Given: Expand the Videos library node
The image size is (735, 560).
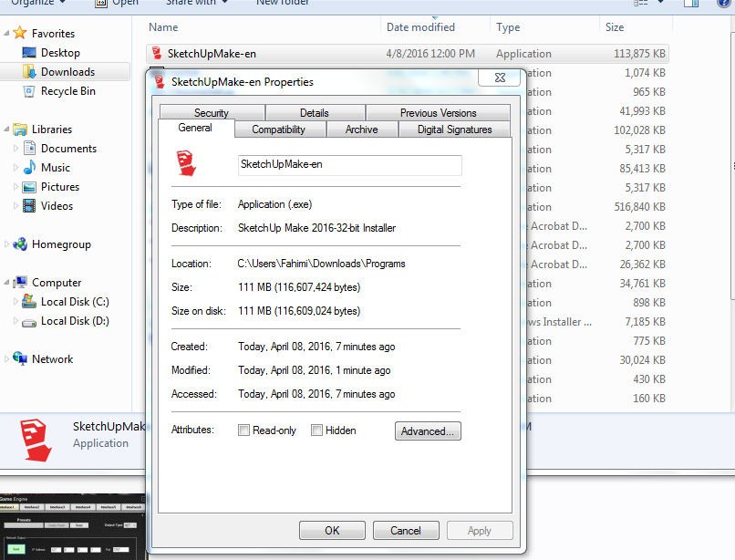Looking at the screenshot, I should click(x=16, y=206).
